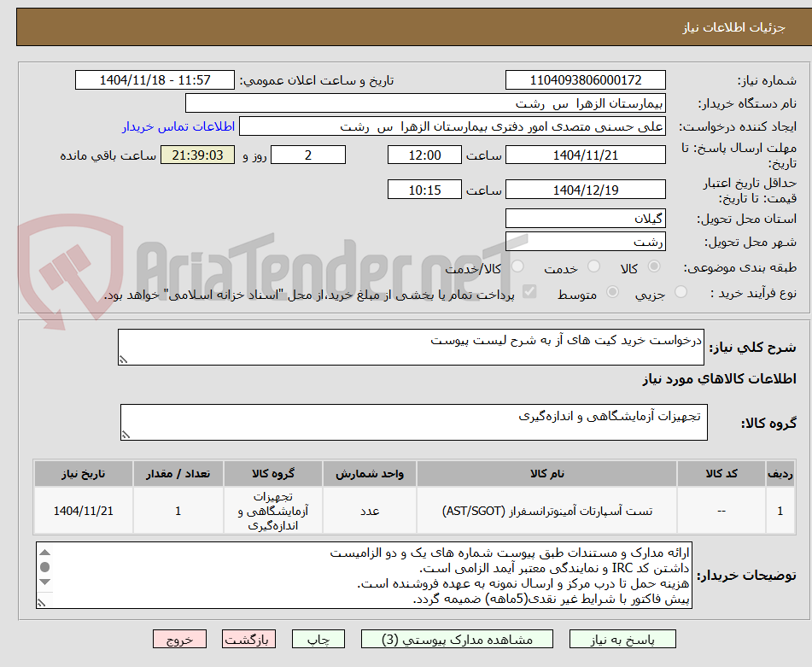This screenshot has width=812, height=667.
Task: Click resize handle of گروه کالا textarea
Action: coord(126,435)
